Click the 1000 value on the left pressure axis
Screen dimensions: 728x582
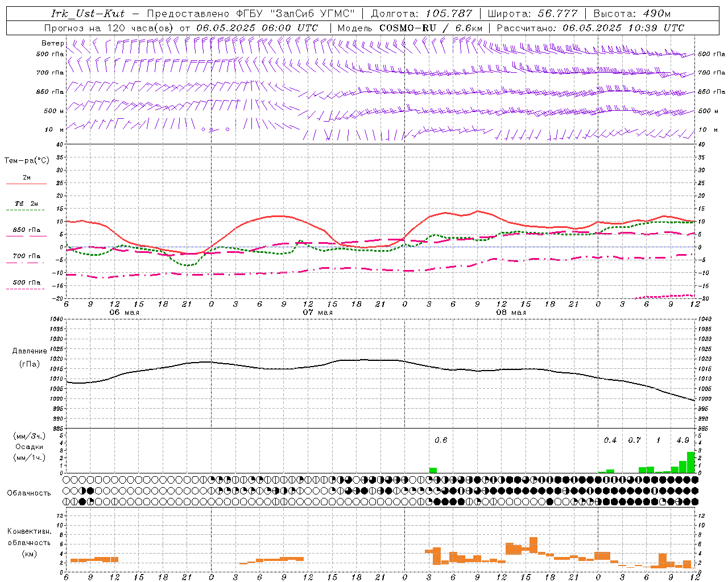[56, 399]
